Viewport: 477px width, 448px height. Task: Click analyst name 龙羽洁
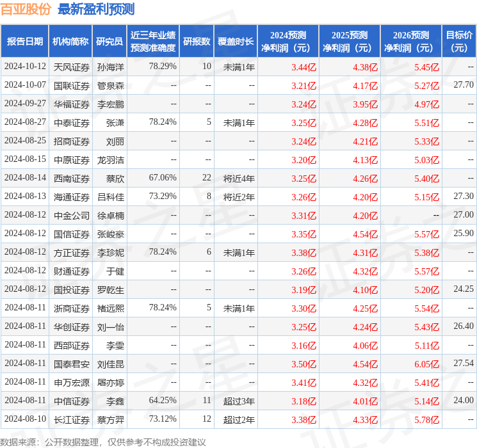click(111, 160)
